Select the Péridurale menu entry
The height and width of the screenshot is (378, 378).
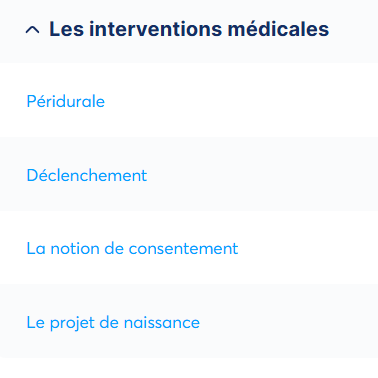point(189,100)
